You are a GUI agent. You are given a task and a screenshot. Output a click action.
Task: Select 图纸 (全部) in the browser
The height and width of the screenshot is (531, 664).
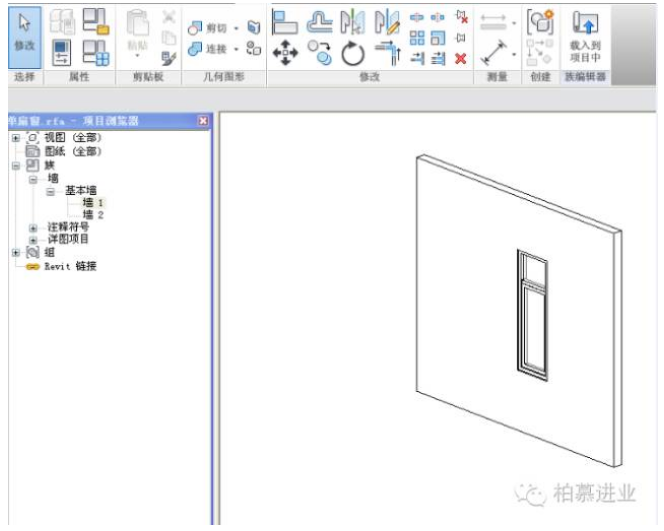coord(73,151)
